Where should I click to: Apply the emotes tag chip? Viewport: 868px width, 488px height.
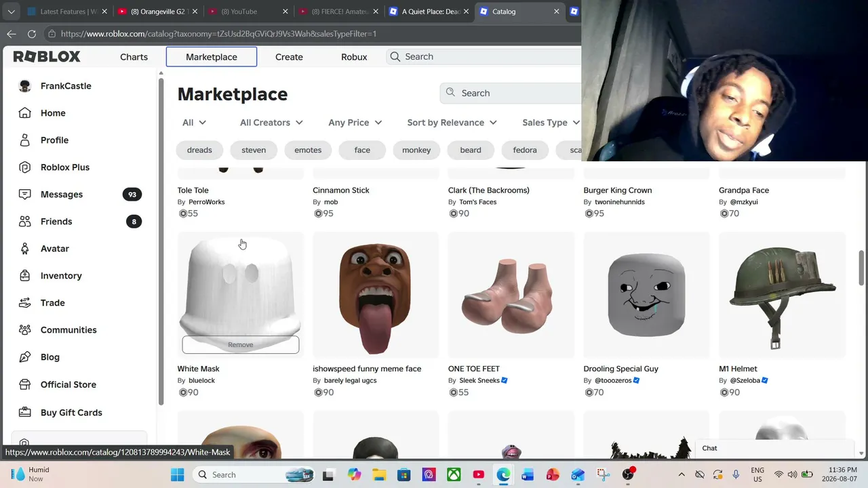(308, 150)
